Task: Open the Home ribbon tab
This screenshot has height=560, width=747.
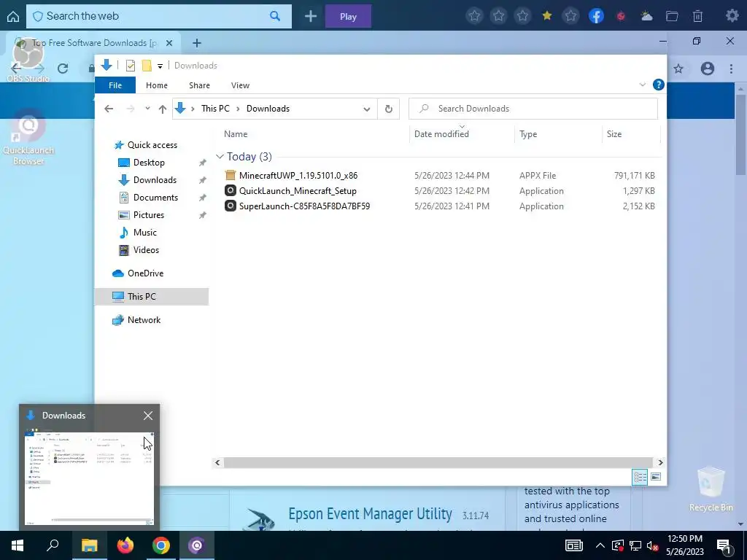Action: (x=157, y=85)
